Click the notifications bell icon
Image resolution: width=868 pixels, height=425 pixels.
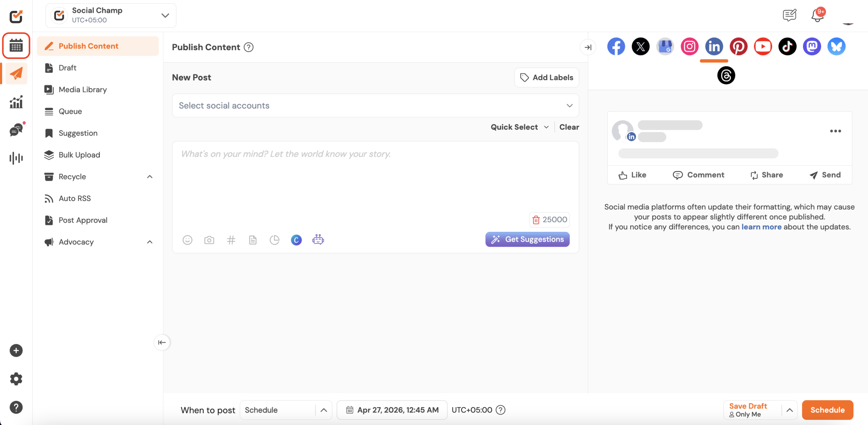click(x=817, y=15)
